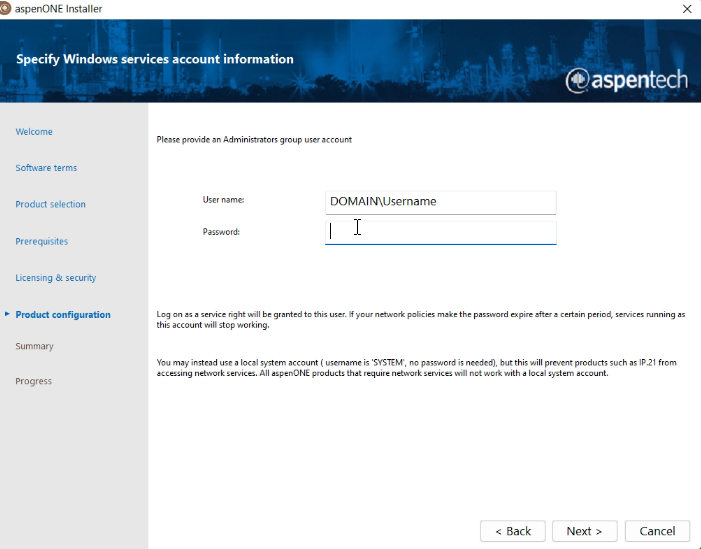Click the "User name:" label
The width and height of the screenshot is (701, 549).
click(x=223, y=200)
